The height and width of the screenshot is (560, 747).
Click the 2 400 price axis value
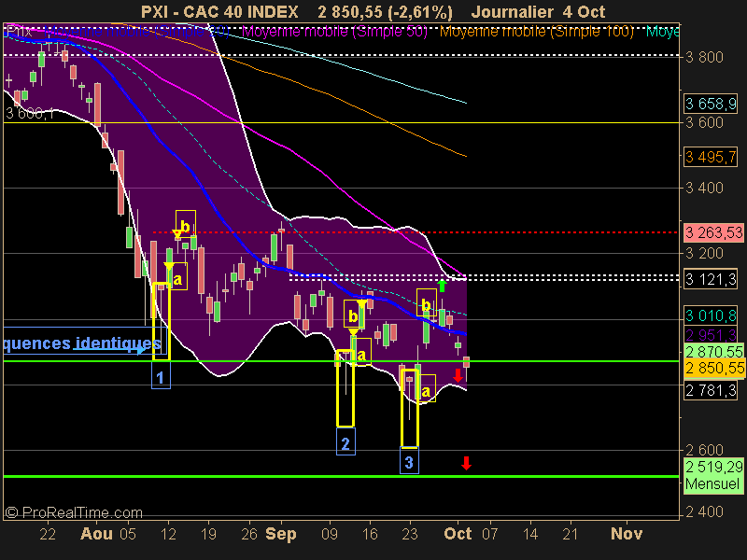pos(704,511)
